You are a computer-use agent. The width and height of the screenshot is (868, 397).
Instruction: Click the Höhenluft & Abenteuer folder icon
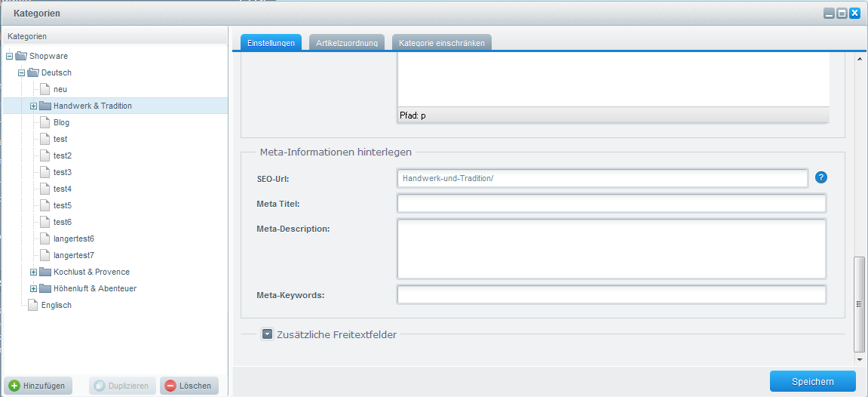coord(45,288)
